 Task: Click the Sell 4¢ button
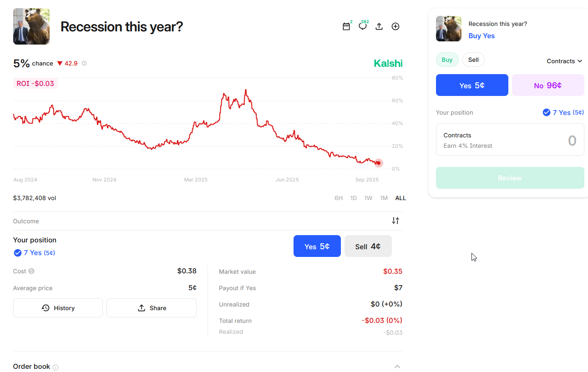(368, 246)
